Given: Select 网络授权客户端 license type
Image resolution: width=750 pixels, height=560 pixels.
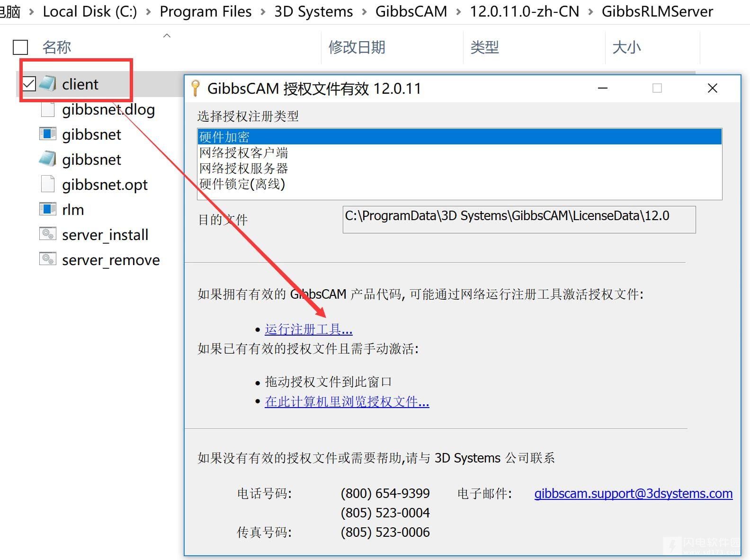Looking at the screenshot, I should pyautogui.click(x=459, y=152).
